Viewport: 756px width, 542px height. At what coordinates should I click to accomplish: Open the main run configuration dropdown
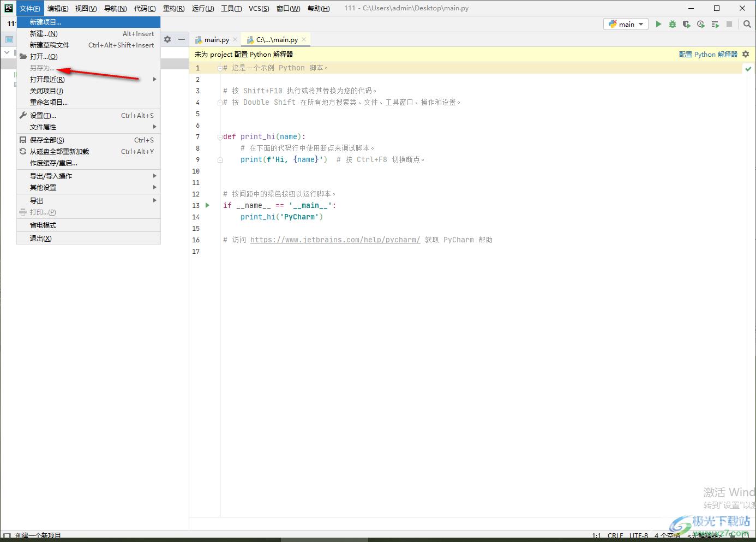click(x=626, y=24)
